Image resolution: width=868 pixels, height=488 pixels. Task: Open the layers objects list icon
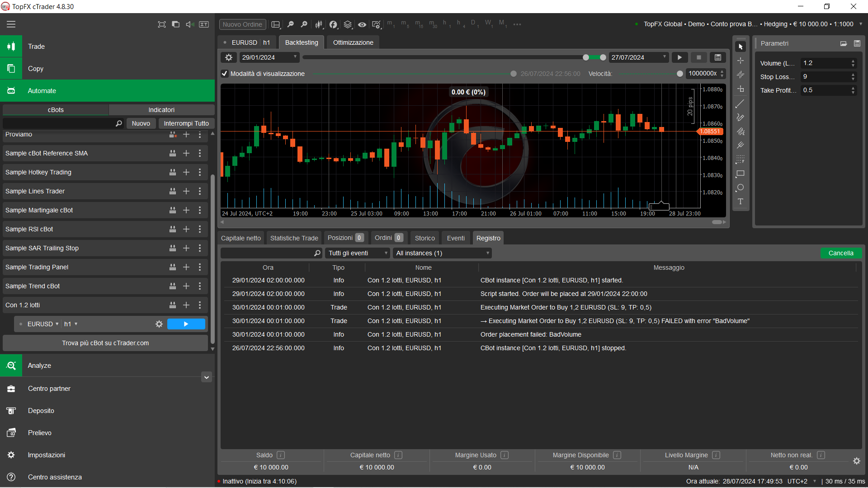pos(348,24)
